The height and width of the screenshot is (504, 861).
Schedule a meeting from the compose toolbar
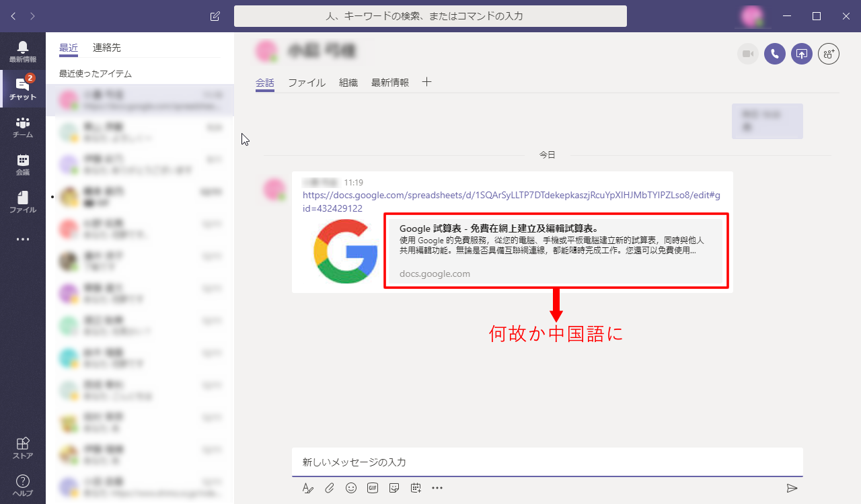415,488
